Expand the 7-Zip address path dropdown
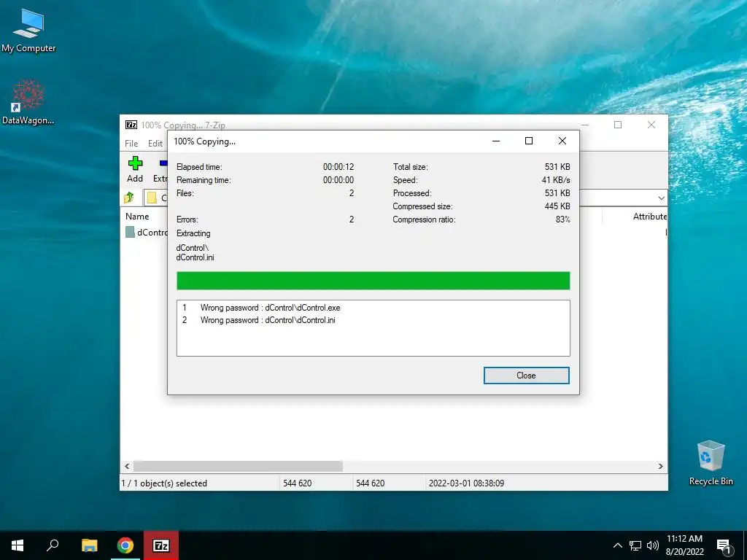Viewport: 747px width, 560px height. [x=661, y=198]
